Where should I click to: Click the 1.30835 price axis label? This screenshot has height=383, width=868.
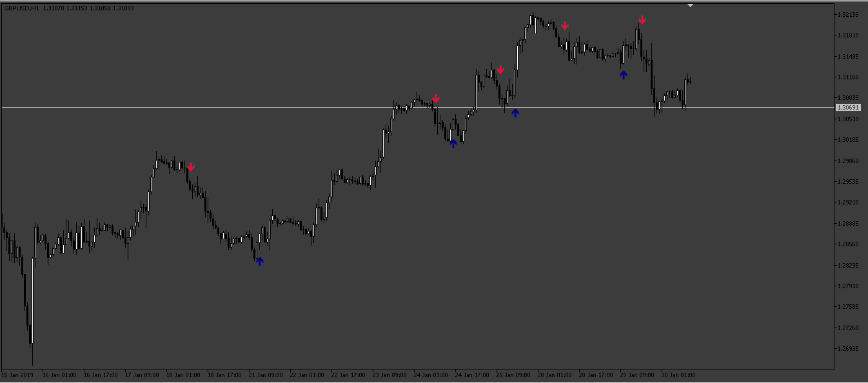pyautogui.click(x=847, y=98)
